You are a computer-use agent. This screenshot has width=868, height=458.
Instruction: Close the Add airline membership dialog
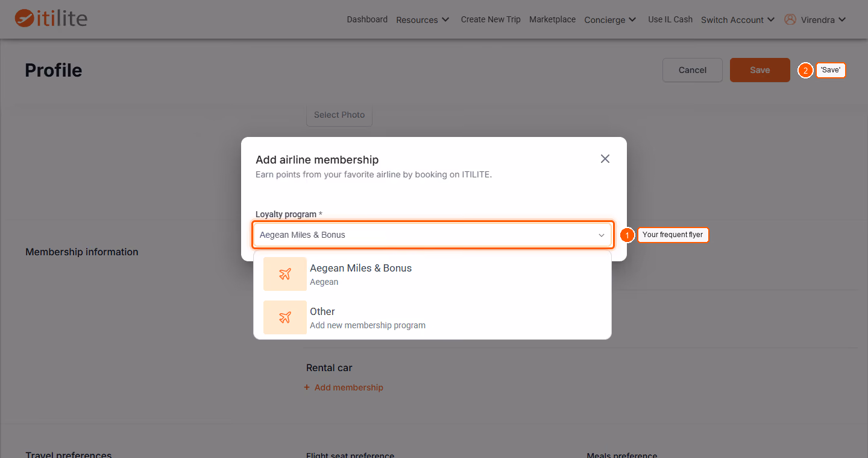click(x=605, y=159)
